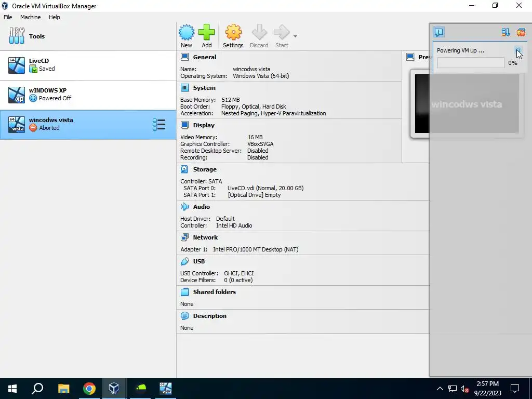This screenshot has height=399, width=532.
Task: Click the Display section monitor icon
Action: (184, 125)
